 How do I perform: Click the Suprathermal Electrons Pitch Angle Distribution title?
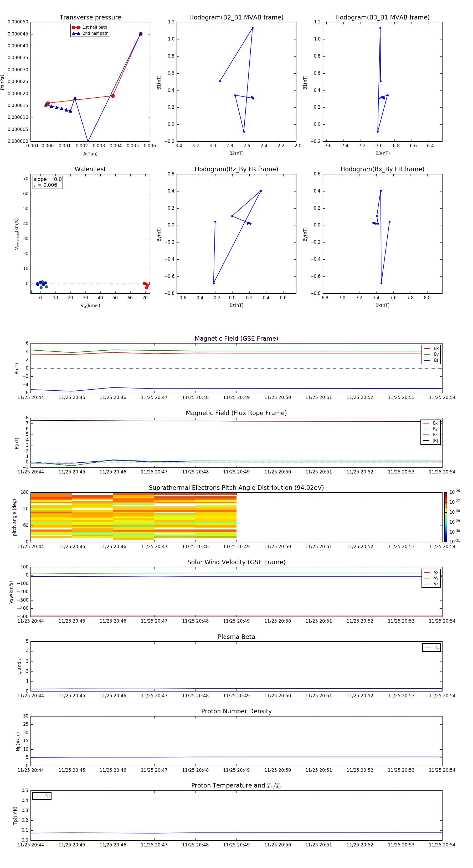(x=236, y=488)
